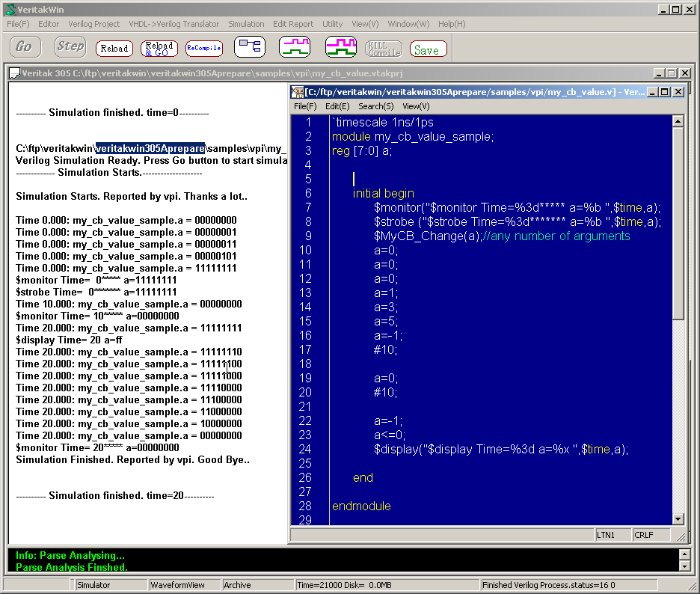This screenshot has height=594, width=700.
Task: Click 'Parse Analysis Finshed.' info message
Action: [72, 567]
